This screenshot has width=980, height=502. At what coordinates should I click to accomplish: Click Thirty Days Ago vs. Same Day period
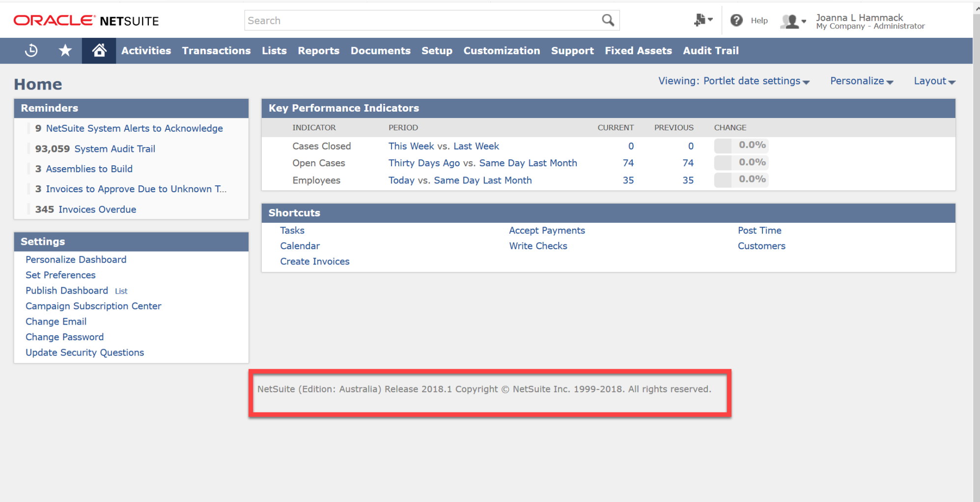tap(482, 163)
